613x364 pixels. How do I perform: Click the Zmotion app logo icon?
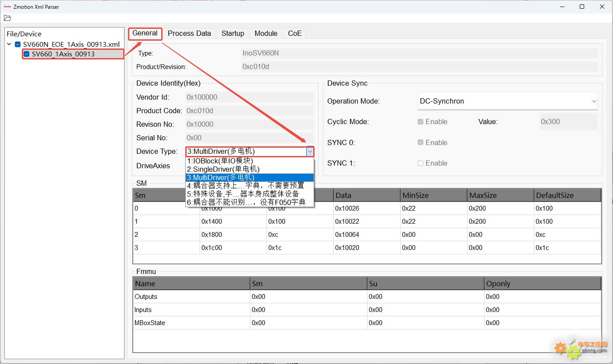pos(7,7)
